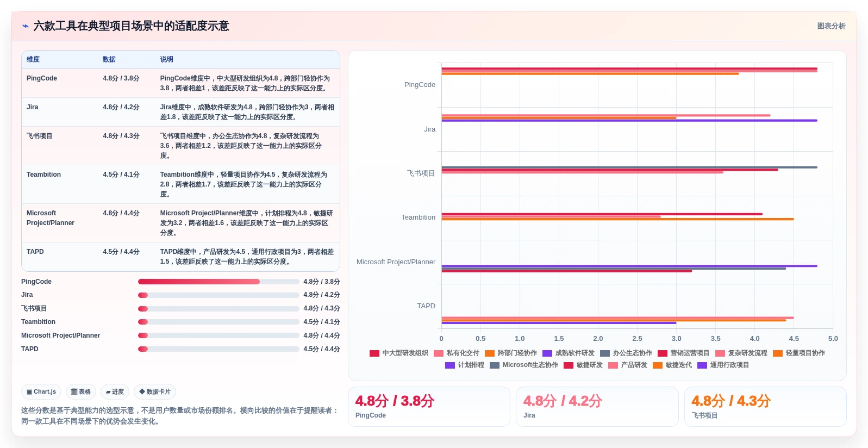Open the Jira 4.8分 / 4.2分 data card
This screenshot has height=448, width=868.
click(597, 407)
